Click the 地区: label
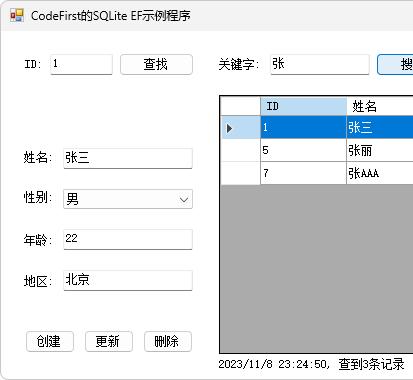 (x=38, y=281)
